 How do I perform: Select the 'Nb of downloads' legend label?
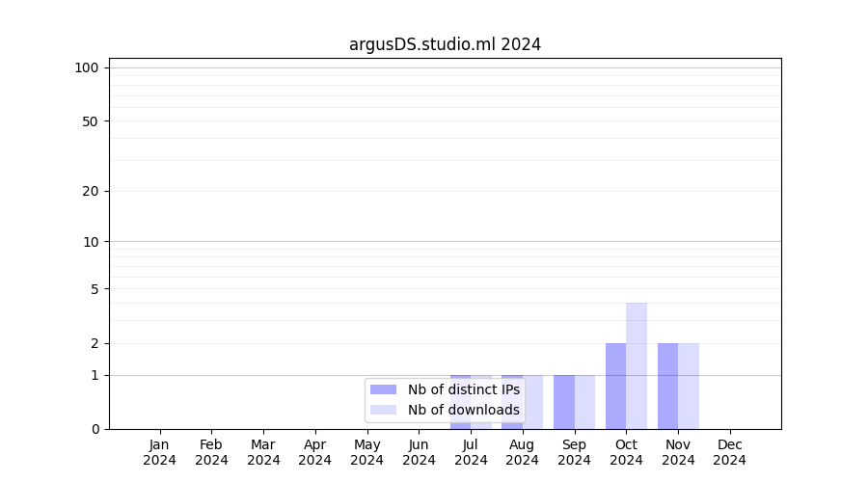click(463, 410)
